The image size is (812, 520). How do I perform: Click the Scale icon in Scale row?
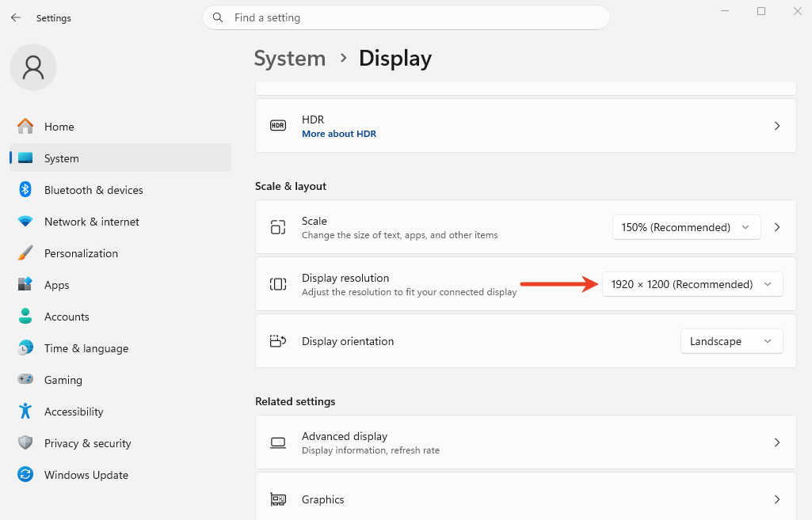[x=278, y=227]
